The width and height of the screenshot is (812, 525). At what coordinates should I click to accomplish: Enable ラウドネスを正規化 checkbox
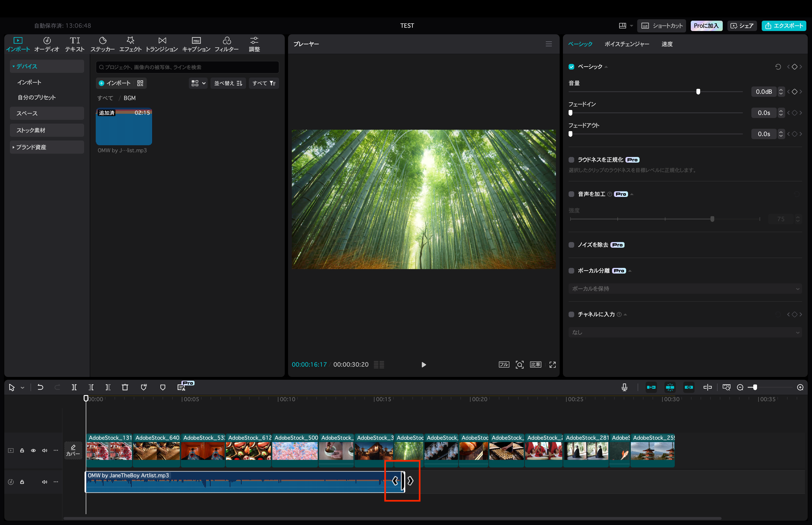click(x=571, y=160)
